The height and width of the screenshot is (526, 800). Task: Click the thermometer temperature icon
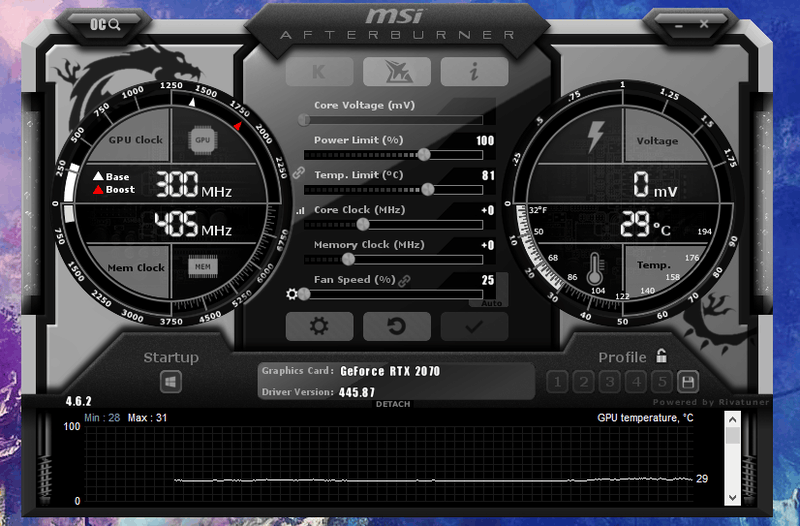tap(594, 269)
